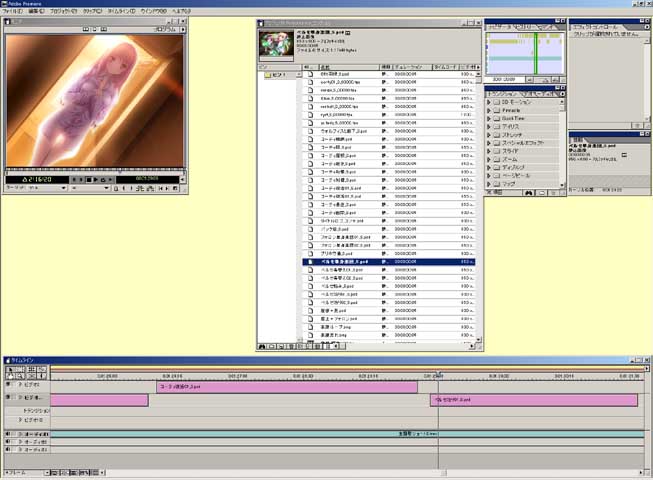Expand the QuickTime transitions folder
Viewport: 653px width, 480px height.
click(x=489, y=118)
